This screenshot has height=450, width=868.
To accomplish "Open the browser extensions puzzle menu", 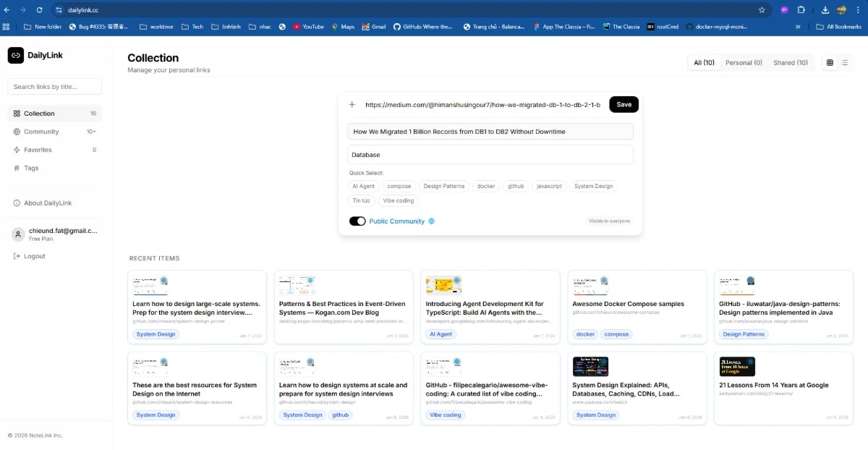I will coord(801,10).
